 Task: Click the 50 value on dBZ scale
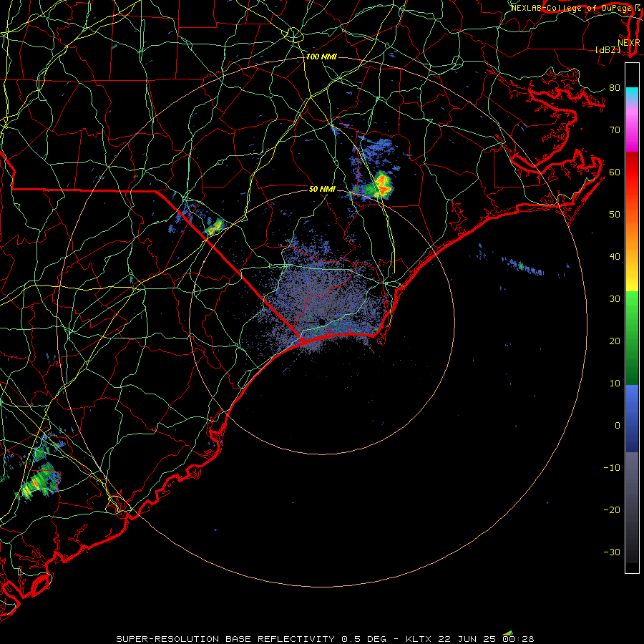pos(615,215)
